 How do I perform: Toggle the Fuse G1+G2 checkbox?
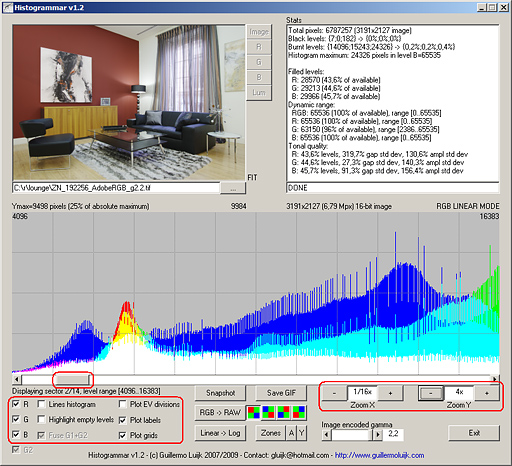[x=41, y=435]
